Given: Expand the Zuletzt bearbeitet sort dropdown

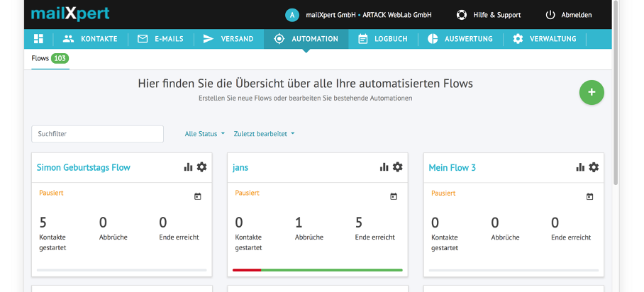Looking at the screenshot, I should (264, 133).
